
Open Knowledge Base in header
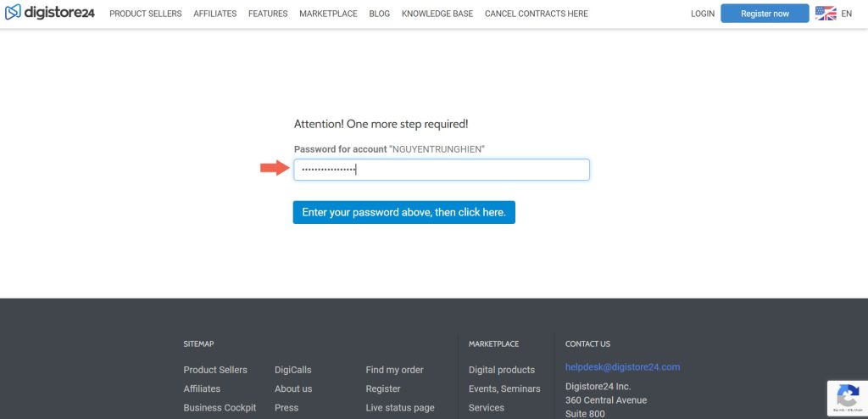437,14
